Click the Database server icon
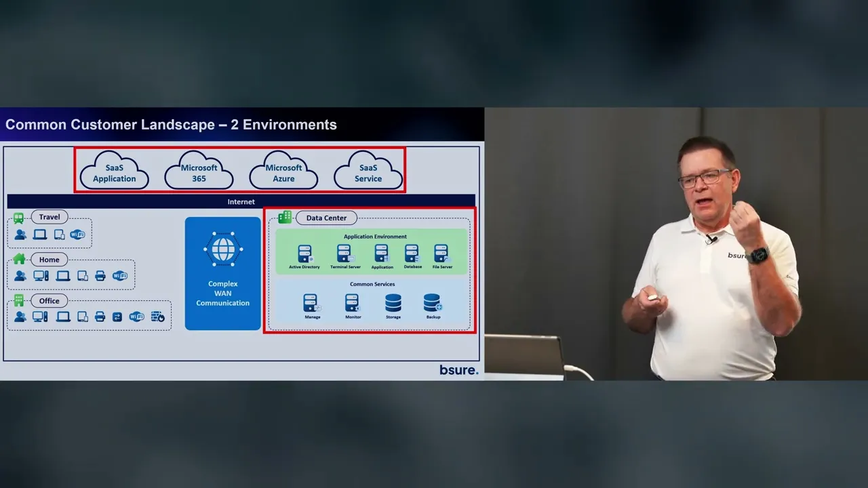The width and height of the screenshot is (868, 488). click(412, 253)
